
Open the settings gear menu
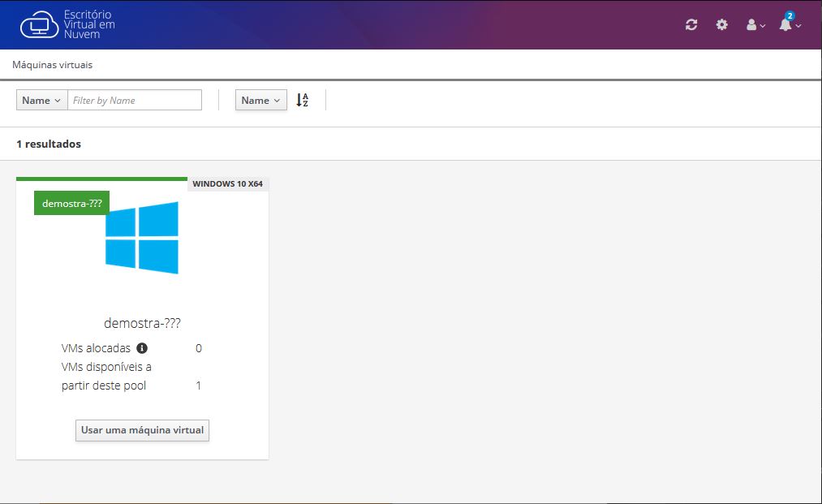click(x=721, y=25)
